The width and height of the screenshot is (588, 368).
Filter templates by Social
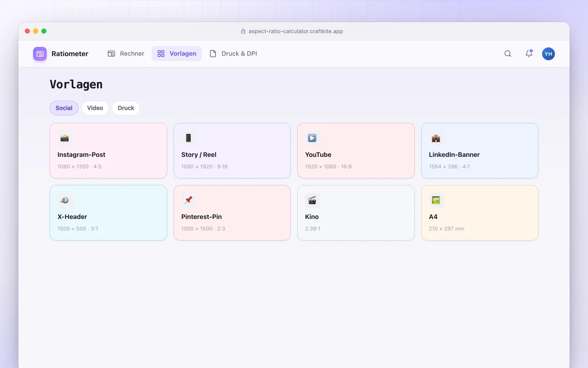(x=64, y=108)
